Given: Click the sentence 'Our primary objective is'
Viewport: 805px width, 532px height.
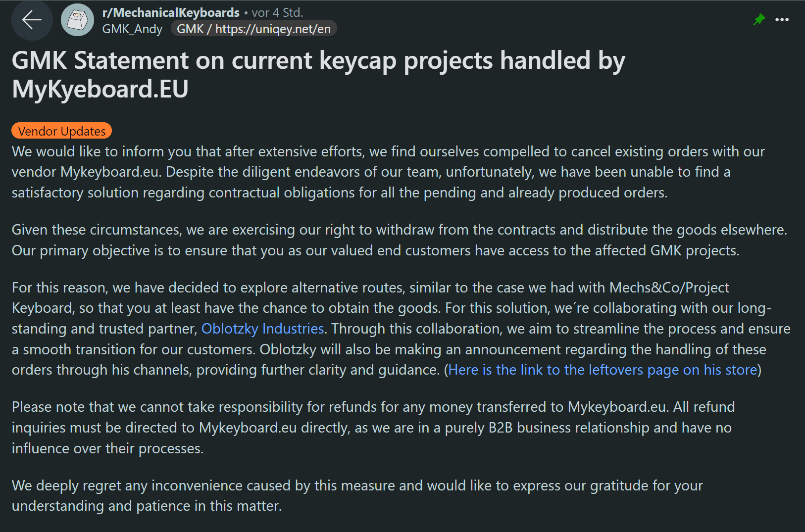Looking at the screenshot, I should pos(375,250).
